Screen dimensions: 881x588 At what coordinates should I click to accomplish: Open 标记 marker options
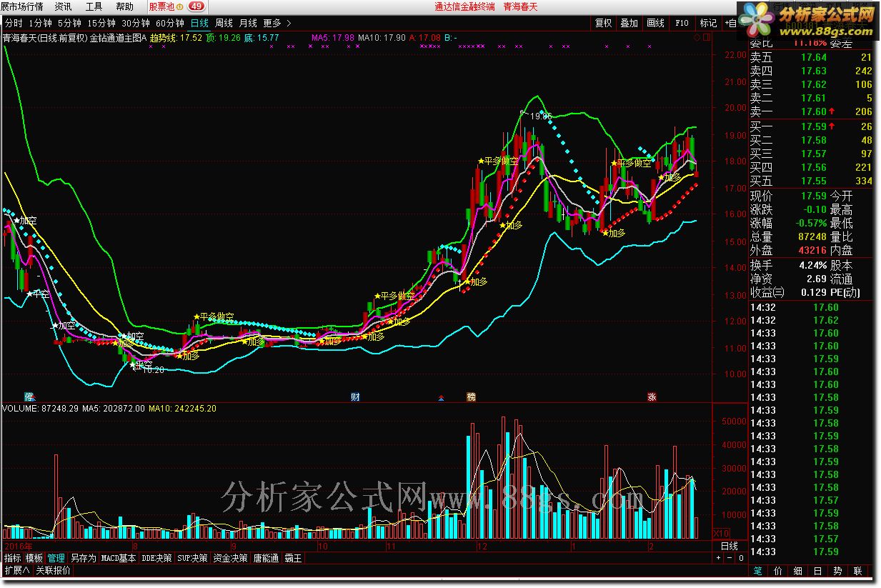click(707, 23)
